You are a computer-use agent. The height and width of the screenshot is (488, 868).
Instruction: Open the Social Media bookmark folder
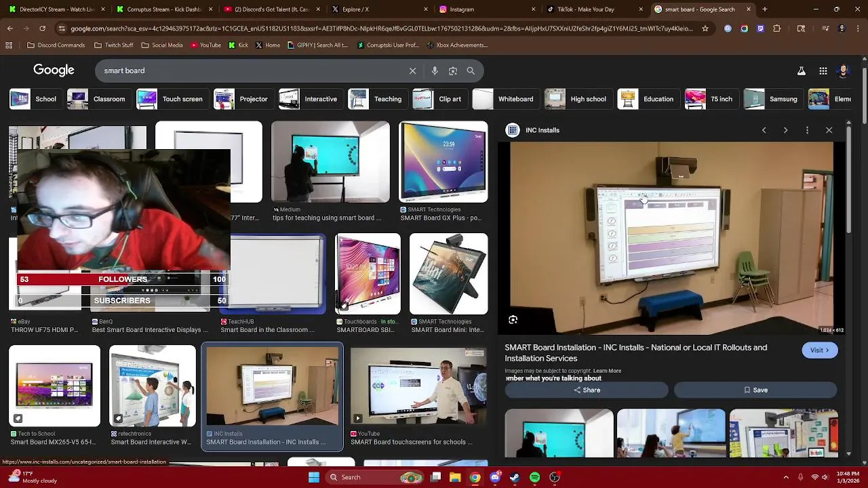pos(161,45)
